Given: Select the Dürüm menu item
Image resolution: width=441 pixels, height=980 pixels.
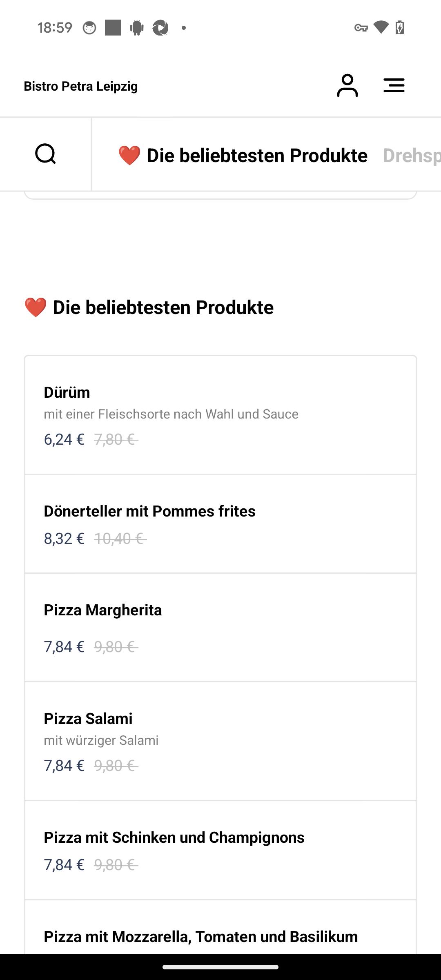Looking at the screenshot, I should click(220, 415).
